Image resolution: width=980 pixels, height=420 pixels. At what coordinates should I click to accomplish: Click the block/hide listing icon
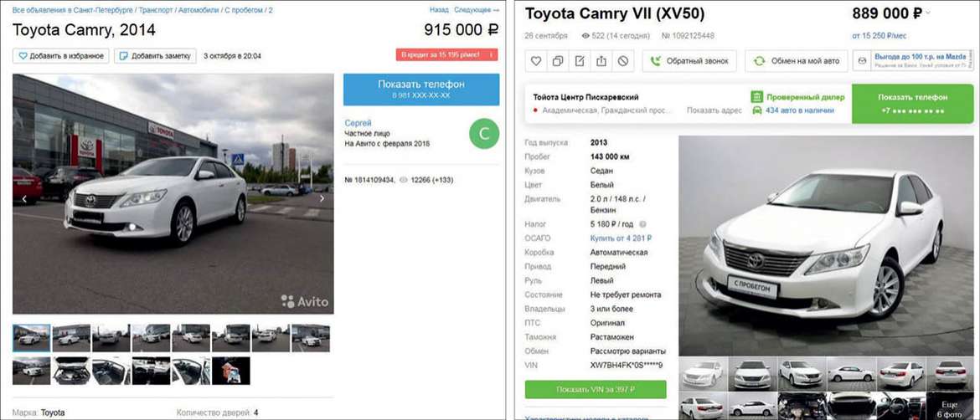point(623,61)
